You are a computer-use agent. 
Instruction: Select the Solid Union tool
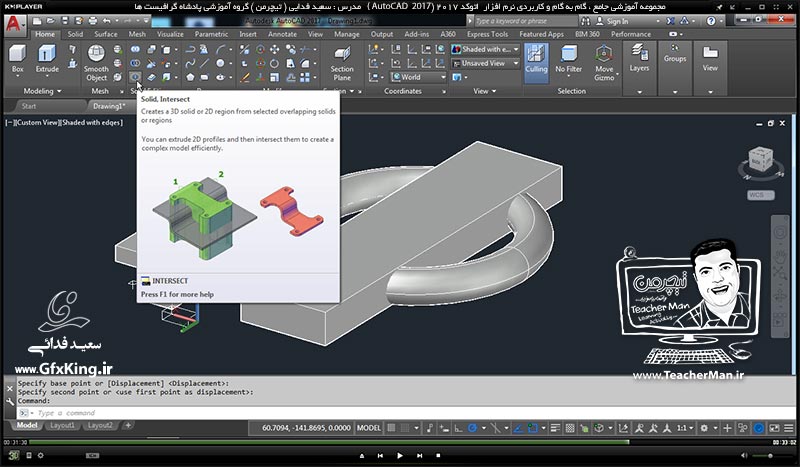[x=135, y=50]
